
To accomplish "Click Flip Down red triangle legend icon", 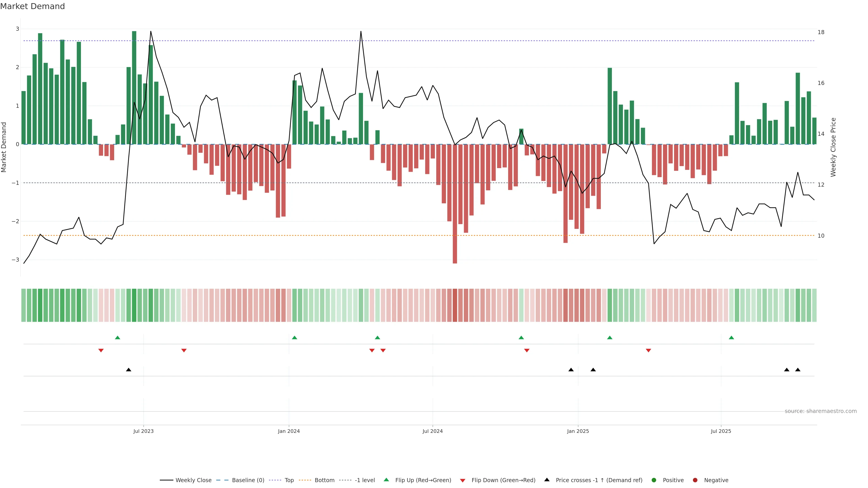I will [463, 480].
